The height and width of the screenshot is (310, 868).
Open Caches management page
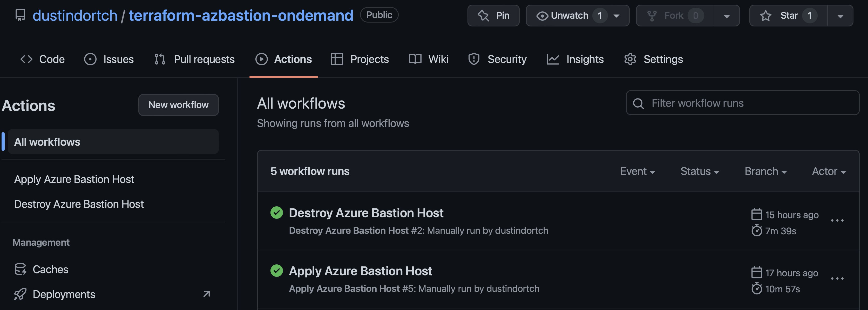click(50, 269)
